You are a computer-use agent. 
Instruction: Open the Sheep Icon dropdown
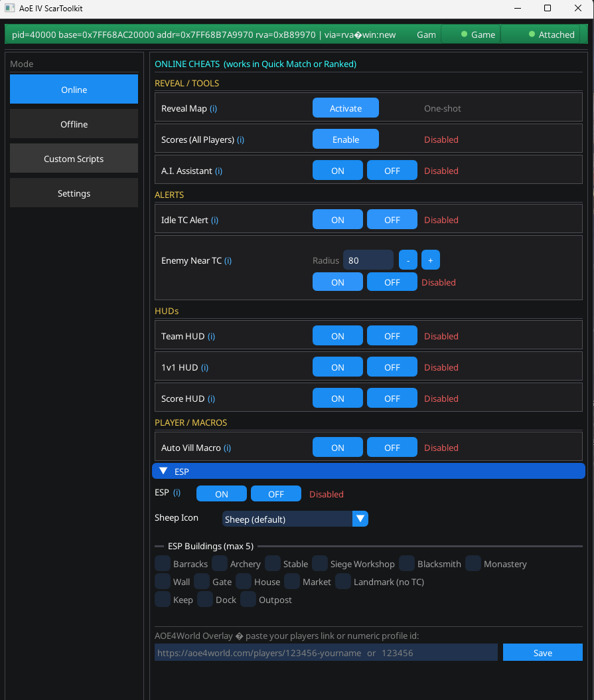point(360,518)
